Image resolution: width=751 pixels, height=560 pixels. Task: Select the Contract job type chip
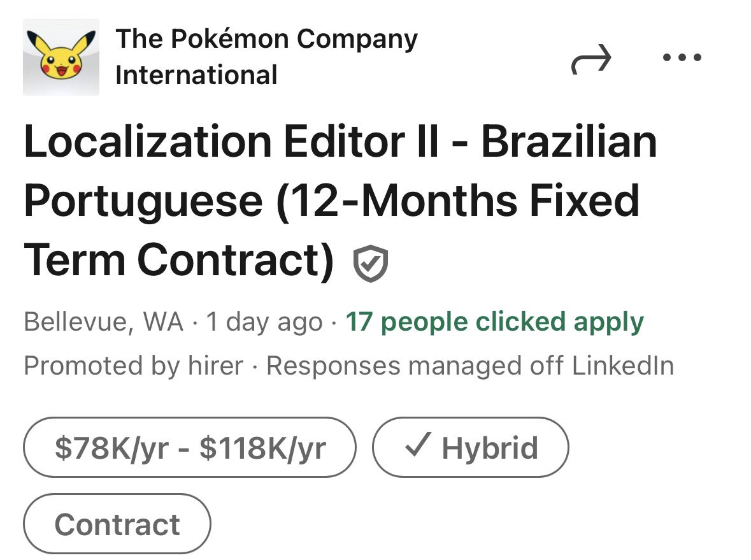coord(117,524)
